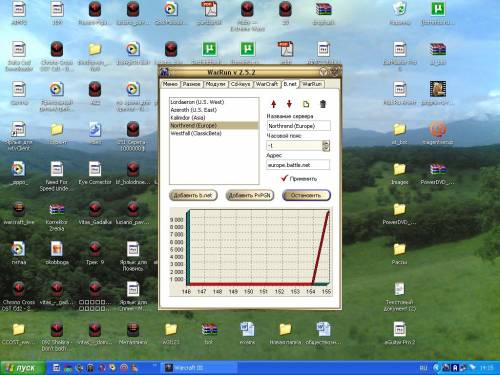Open the Трек 9 audio icon

pos(95,253)
